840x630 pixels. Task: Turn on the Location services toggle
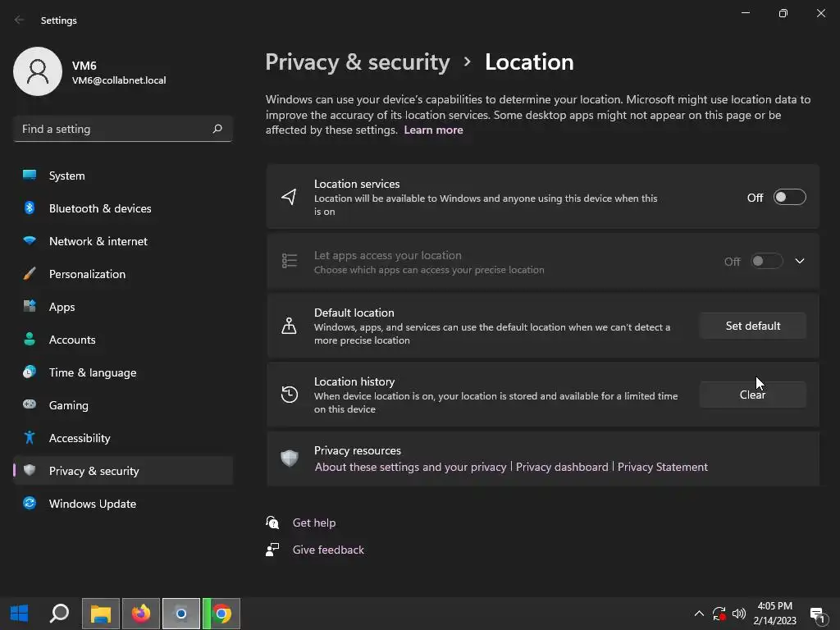789,197
